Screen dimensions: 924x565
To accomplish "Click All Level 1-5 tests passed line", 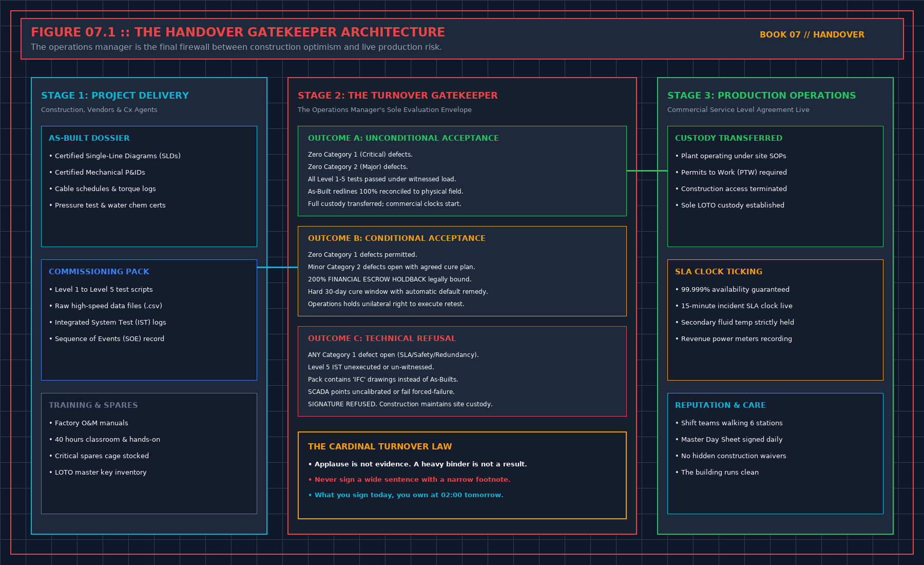I will coord(382,179).
